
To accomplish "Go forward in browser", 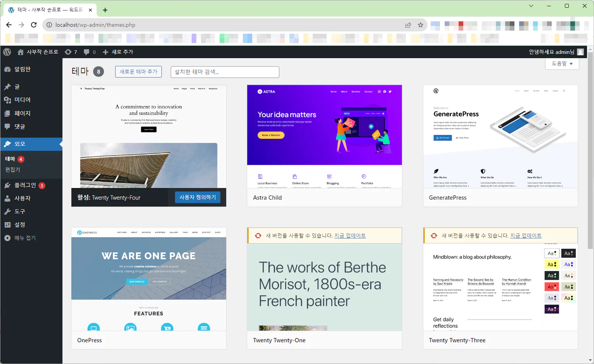I will 21,25.
